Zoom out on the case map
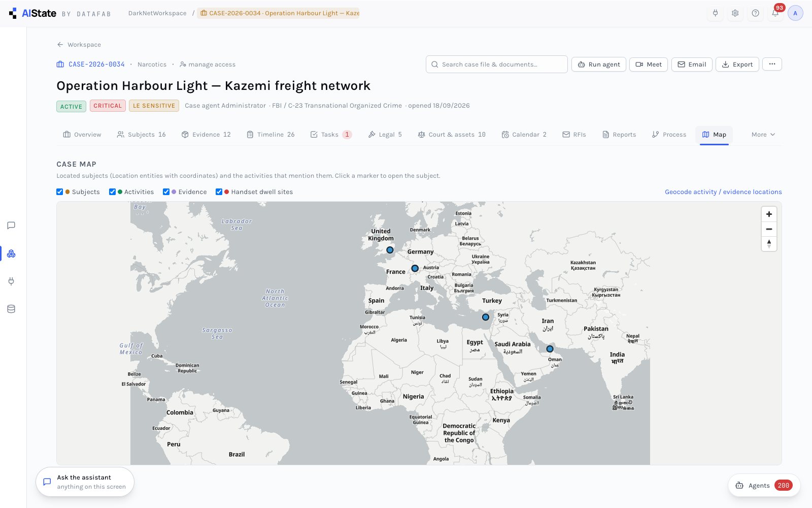The height and width of the screenshot is (508, 812). [x=769, y=229]
